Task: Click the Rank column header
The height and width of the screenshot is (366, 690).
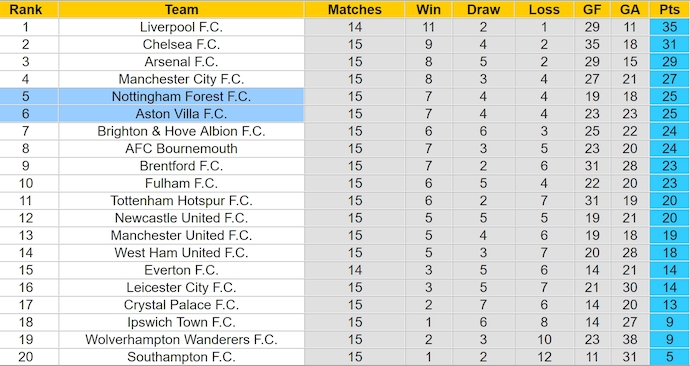Action: 26,9
